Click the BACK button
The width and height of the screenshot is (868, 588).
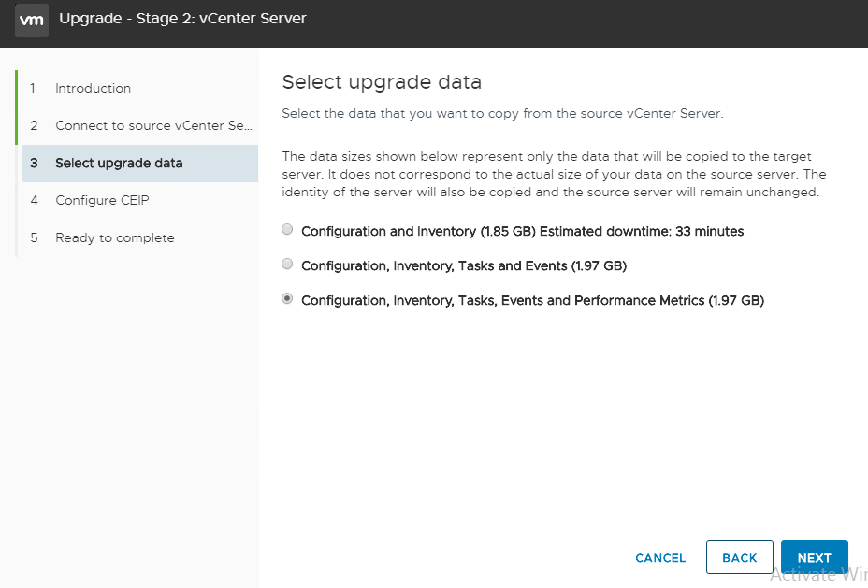point(740,557)
